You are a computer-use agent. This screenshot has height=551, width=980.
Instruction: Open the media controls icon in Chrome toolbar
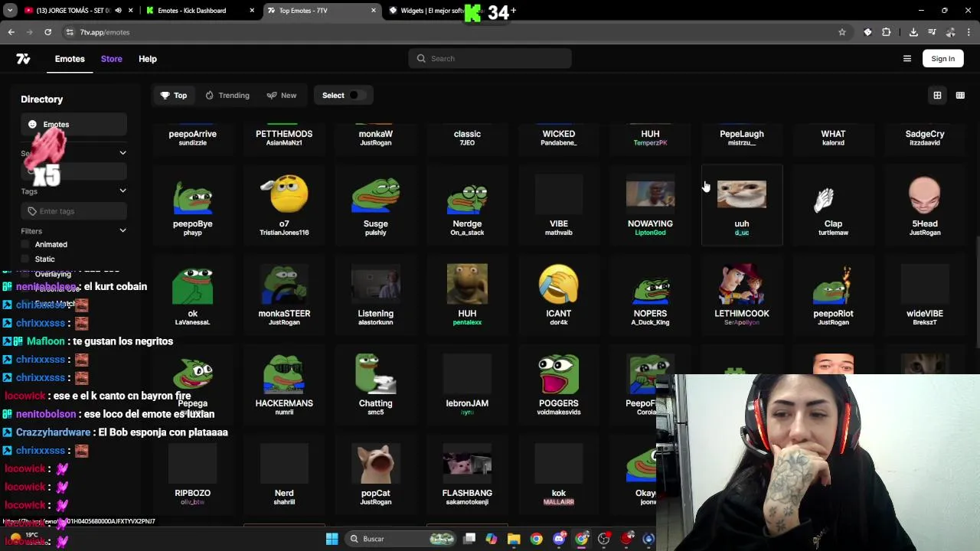point(932,32)
